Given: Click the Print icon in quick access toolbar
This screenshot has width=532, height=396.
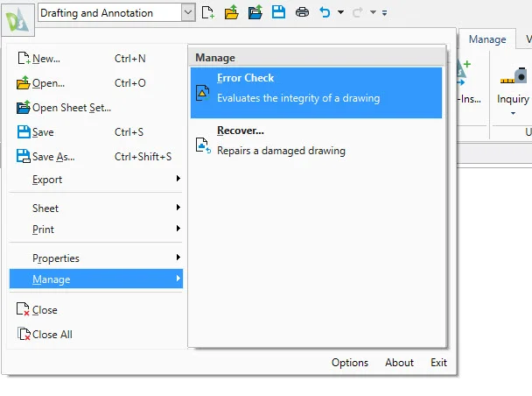Looking at the screenshot, I should [302, 12].
